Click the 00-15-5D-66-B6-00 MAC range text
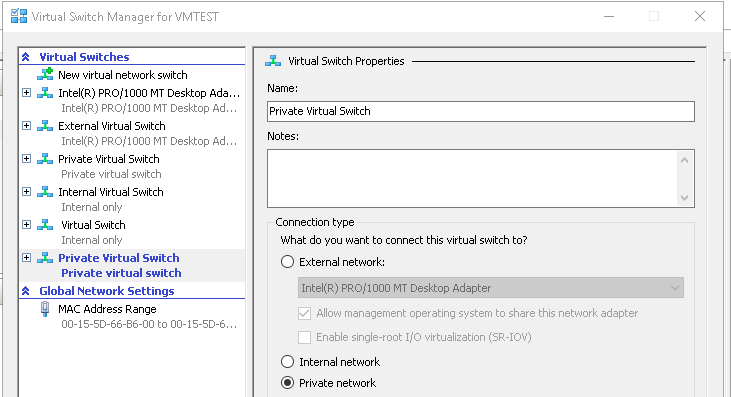The width and height of the screenshot is (731, 397). [x=149, y=324]
